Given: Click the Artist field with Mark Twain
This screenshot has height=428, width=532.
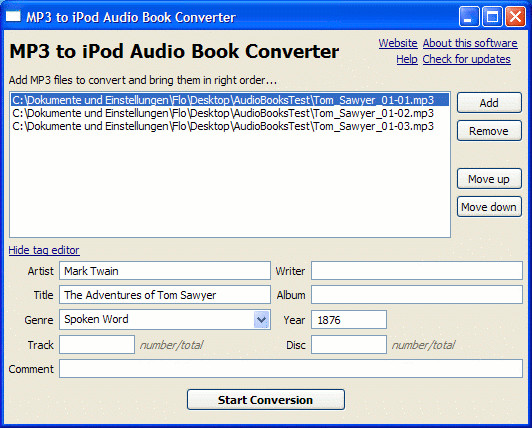Looking at the screenshot, I should [x=165, y=271].
